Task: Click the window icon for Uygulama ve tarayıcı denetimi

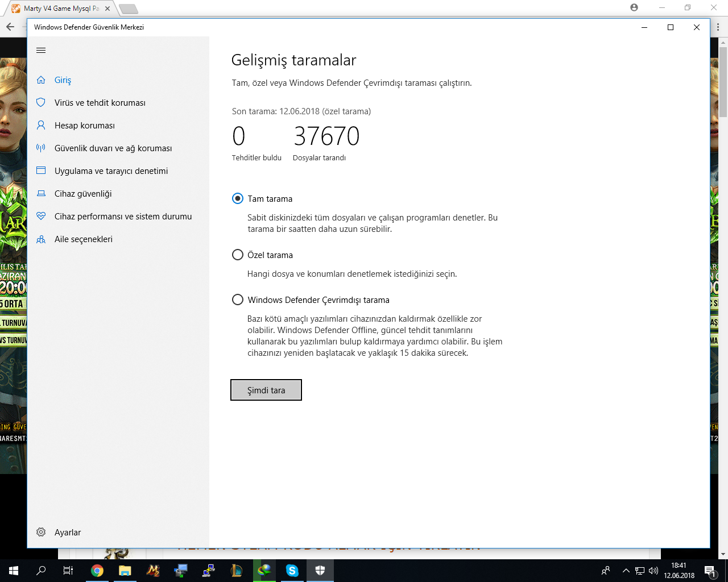Action: (x=41, y=171)
